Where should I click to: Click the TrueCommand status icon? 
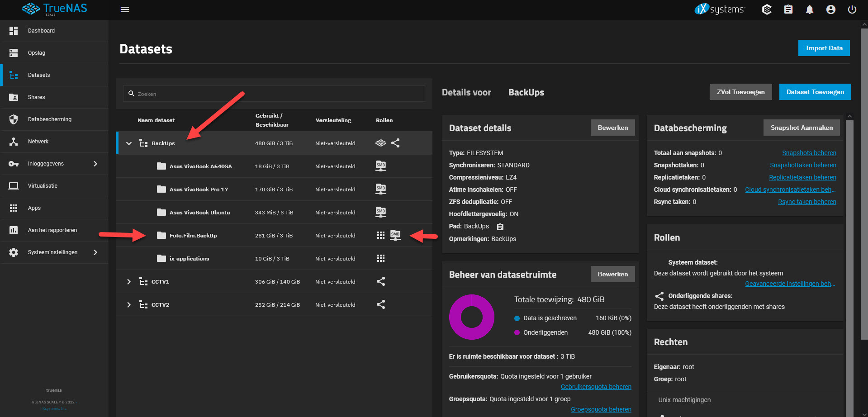click(x=767, y=9)
